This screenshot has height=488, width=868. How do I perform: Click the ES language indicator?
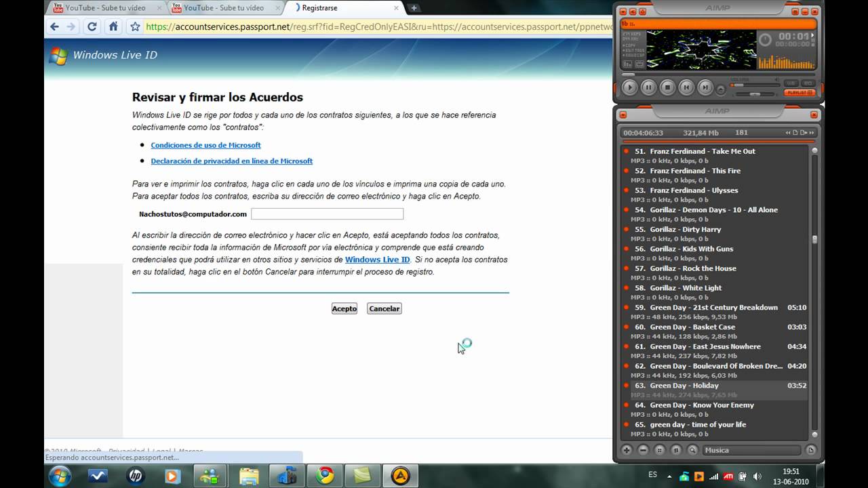(x=652, y=475)
